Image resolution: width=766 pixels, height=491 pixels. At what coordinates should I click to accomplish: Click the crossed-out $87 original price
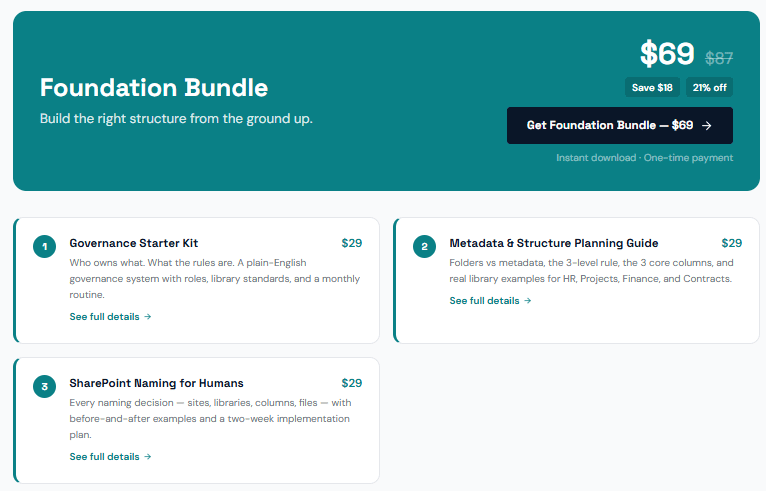[720, 59]
